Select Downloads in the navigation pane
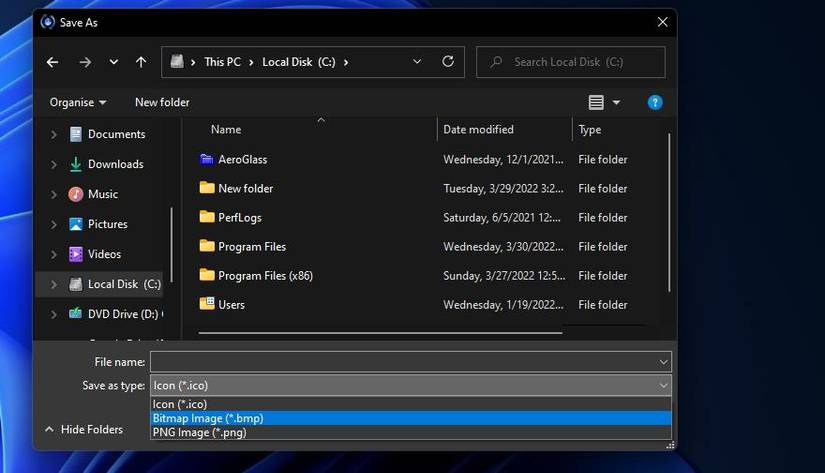Image resolution: width=825 pixels, height=473 pixels. click(x=115, y=164)
